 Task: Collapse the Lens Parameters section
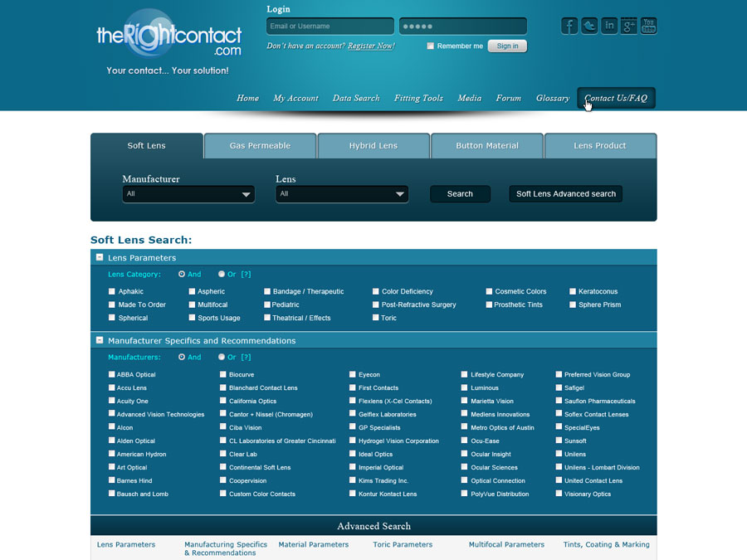pyautogui.click(x=100, y=257)
